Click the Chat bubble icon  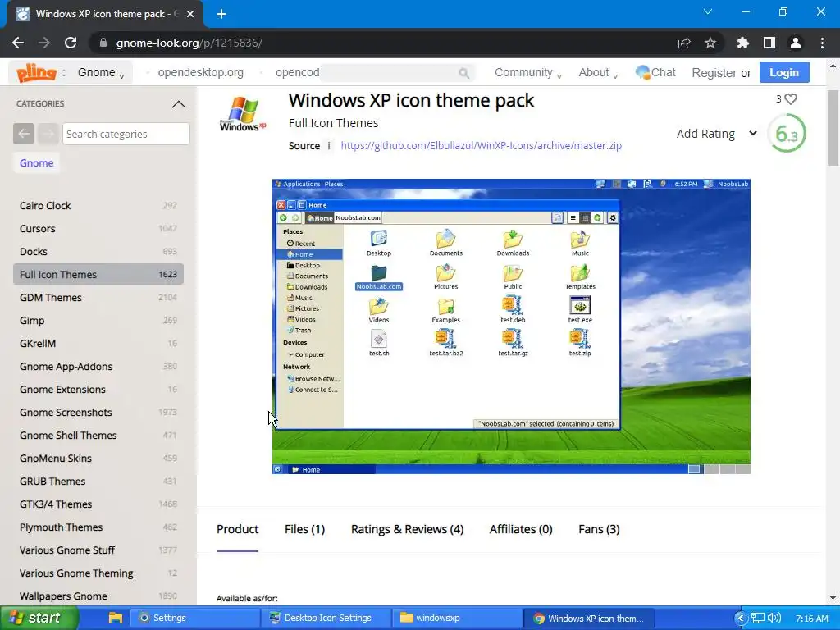point(642,72)
